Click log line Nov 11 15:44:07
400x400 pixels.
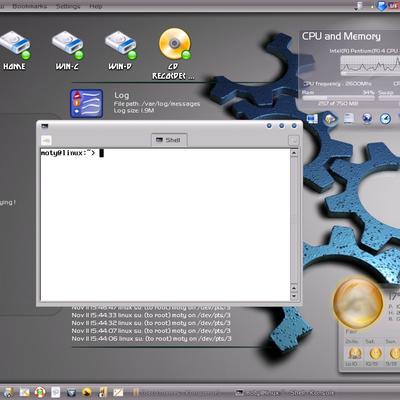click(x=151, y=331)
